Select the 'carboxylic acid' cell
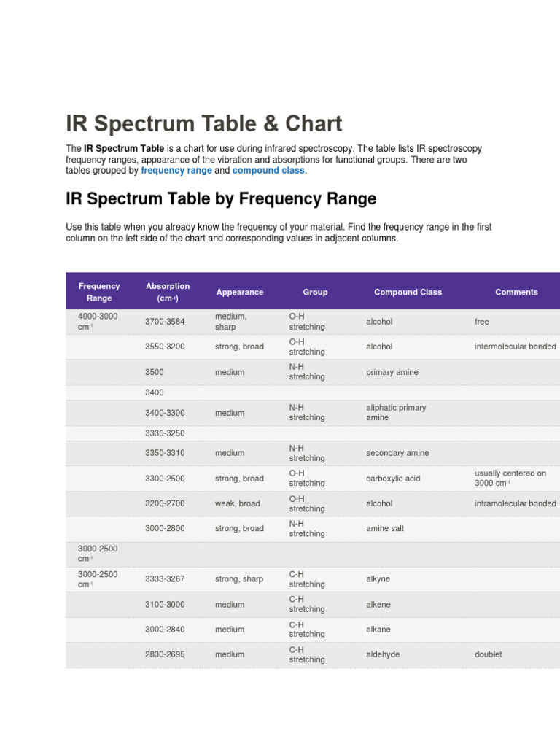 pyautogui.click(x=393, y=479)
